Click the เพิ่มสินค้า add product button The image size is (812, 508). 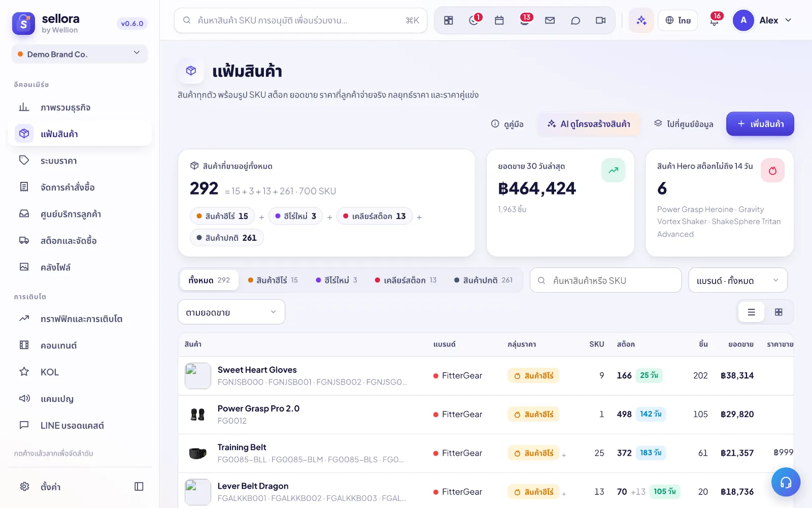(x=760, y=124)
